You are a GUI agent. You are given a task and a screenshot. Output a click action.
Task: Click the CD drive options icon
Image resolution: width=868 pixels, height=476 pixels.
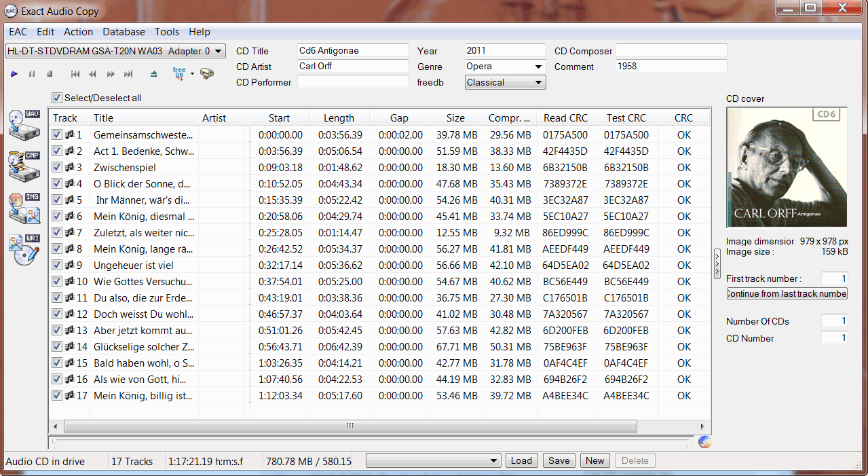point(207,73)
